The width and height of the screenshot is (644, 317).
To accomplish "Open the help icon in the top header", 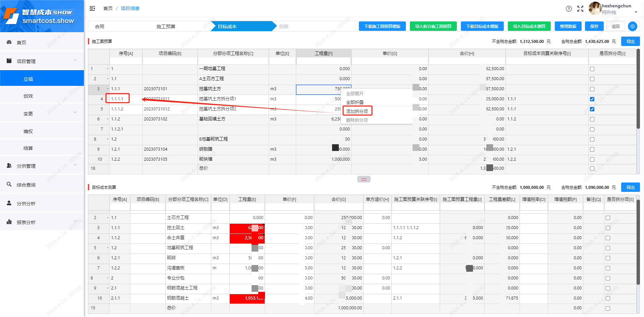I will (569, 9).
